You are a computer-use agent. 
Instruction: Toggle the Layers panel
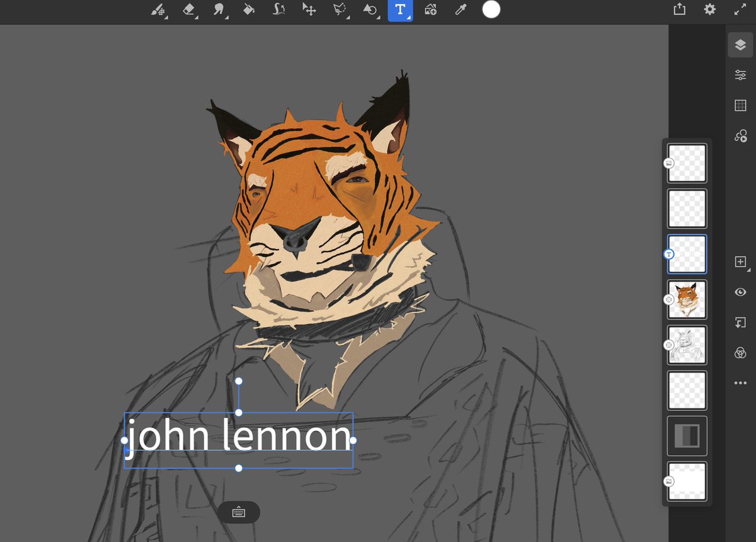740,45
